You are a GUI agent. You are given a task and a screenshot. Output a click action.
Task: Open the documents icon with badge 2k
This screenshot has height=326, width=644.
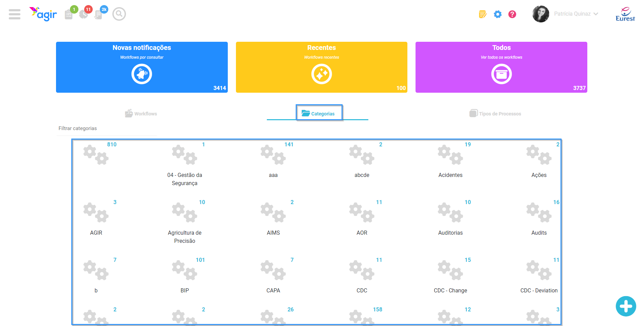click(98, 15)
